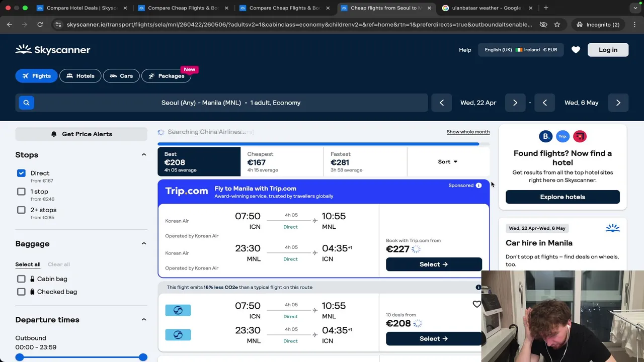Viewport: 644px width, 362px height.
Task: Check the 2+ stops checkbox
Action: [21, 210]
